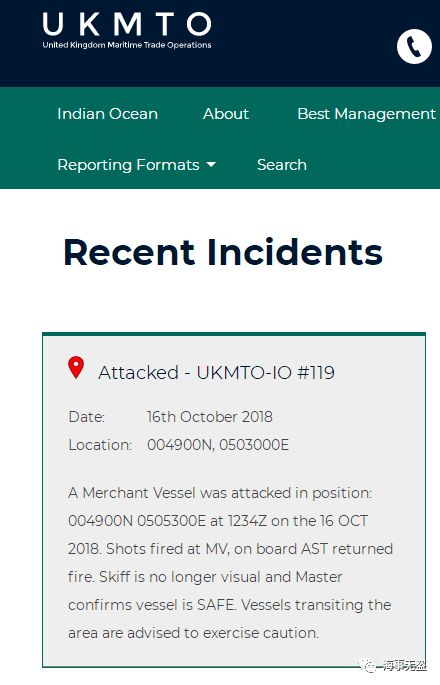Viewport: 440px width, 685px height.
Task: Open the Indian Ocean menu item
Action: point(107,114)
